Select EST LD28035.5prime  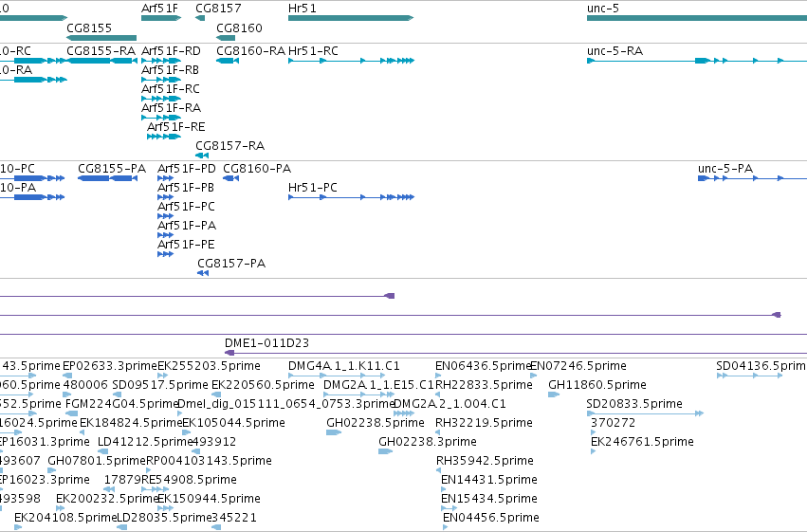click(x=165, y=518)
